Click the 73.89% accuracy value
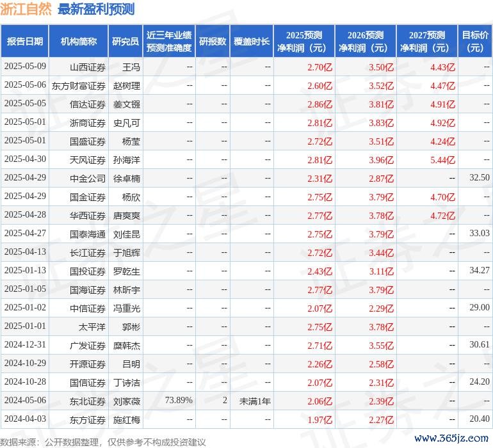 click(179, 400)
